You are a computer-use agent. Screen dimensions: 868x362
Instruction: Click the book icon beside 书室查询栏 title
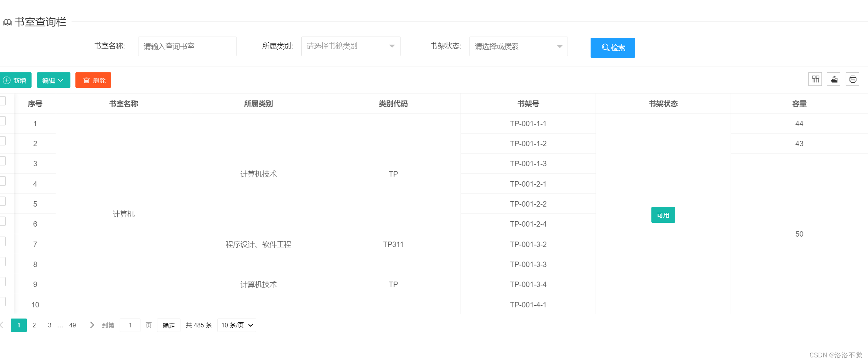7,22
